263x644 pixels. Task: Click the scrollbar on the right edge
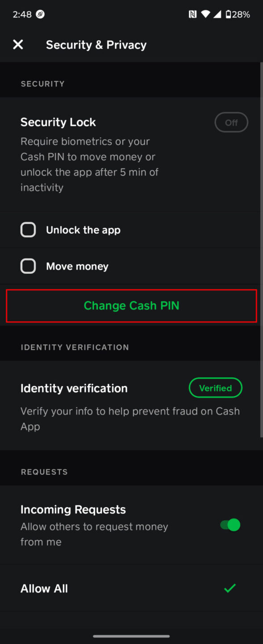click(261, 250)
